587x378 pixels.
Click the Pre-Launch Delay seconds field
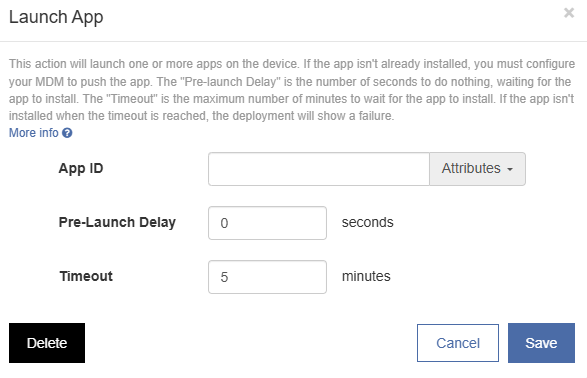(267, 223)
